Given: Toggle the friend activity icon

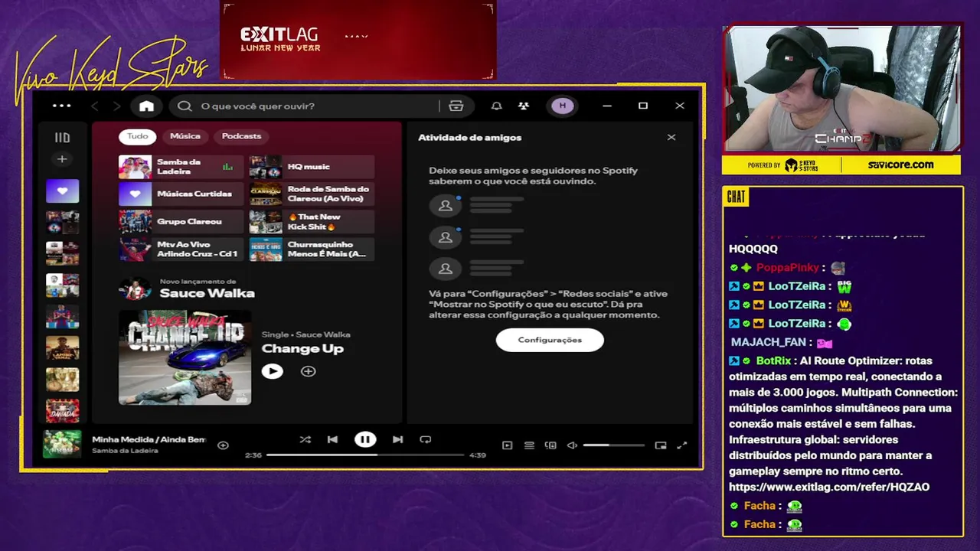Looking at the screenshot, I should click(x=524, y=106).
